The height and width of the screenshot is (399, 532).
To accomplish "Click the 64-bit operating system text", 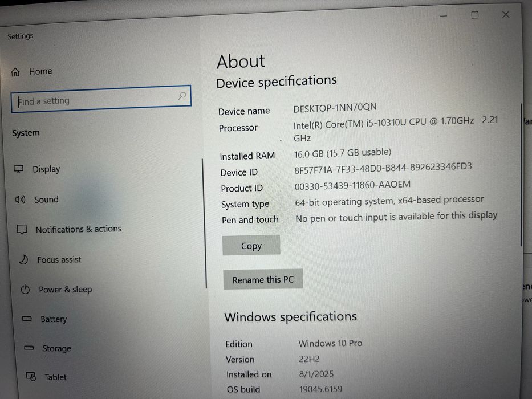I will 389,201.
